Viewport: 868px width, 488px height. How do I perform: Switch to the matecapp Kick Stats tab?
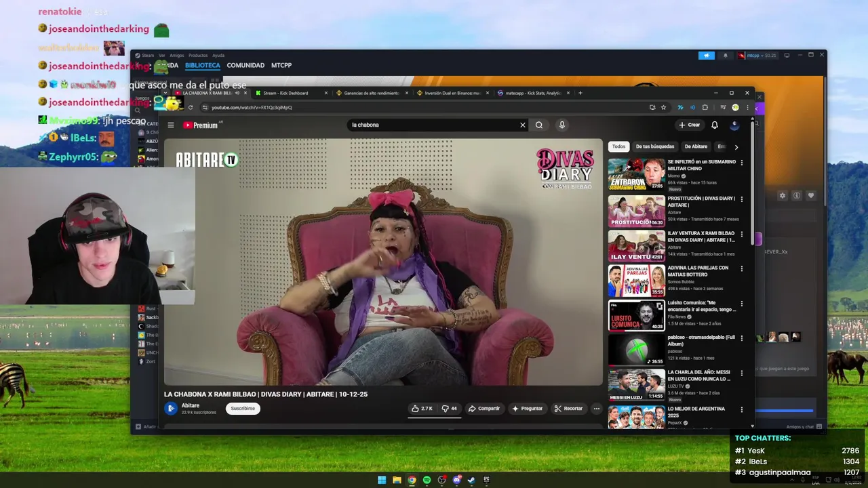coord(532,93)
